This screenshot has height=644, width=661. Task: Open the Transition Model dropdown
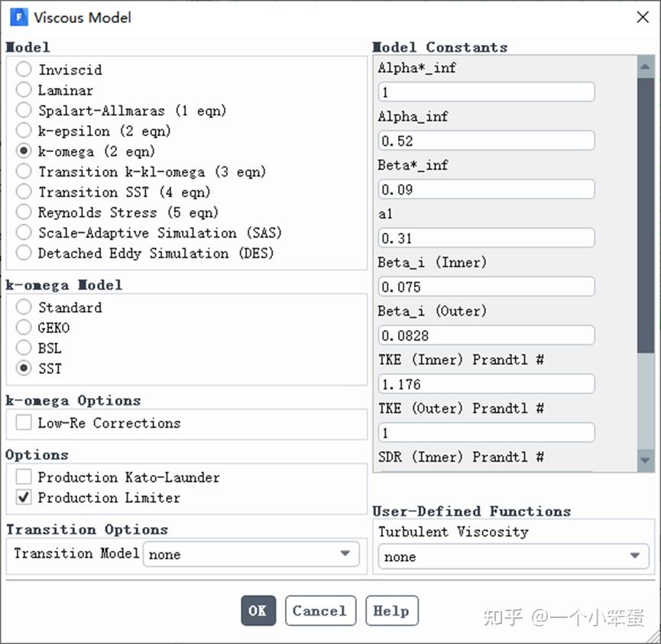pos(251,554)
